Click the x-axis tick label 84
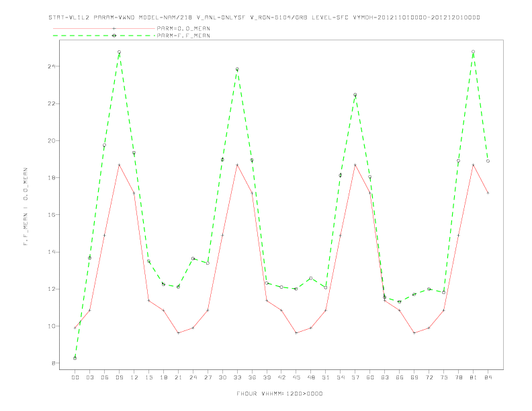The image size is (532, 411). tap(488, 377)
